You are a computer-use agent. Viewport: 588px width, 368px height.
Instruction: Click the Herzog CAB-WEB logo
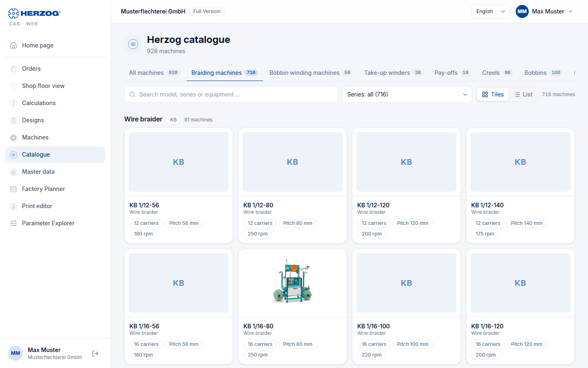click(x=34, y=17)
